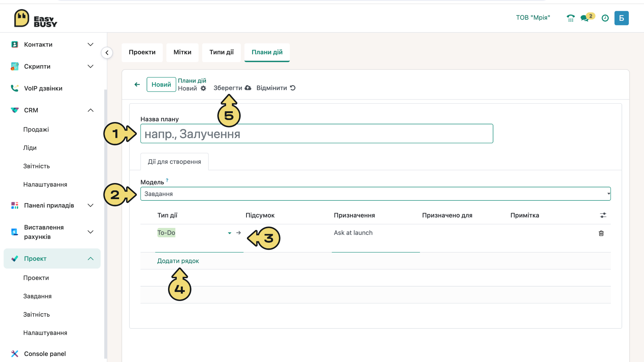Screen dimensions: 644x362
Task: Click the Console panel tools icon
Action: (x=14, y=354)
